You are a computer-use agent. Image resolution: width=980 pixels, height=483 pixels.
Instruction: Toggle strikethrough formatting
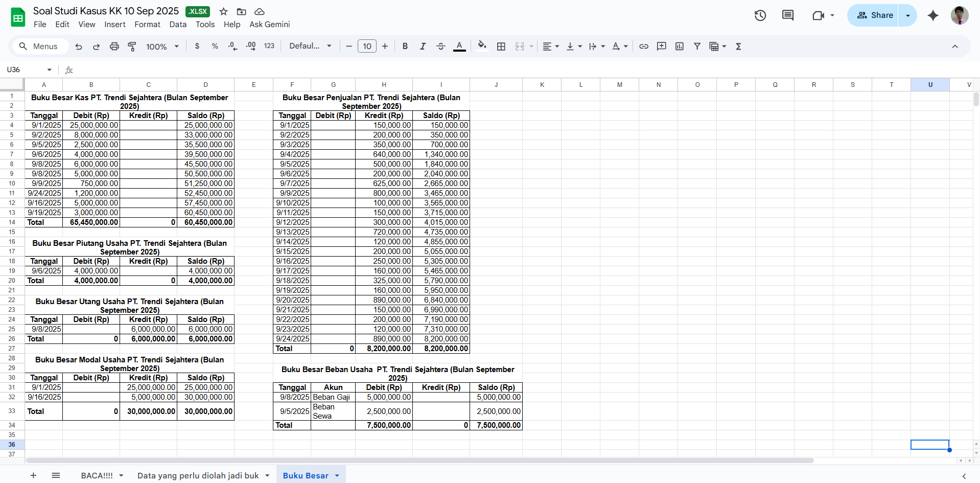[440, 47]
